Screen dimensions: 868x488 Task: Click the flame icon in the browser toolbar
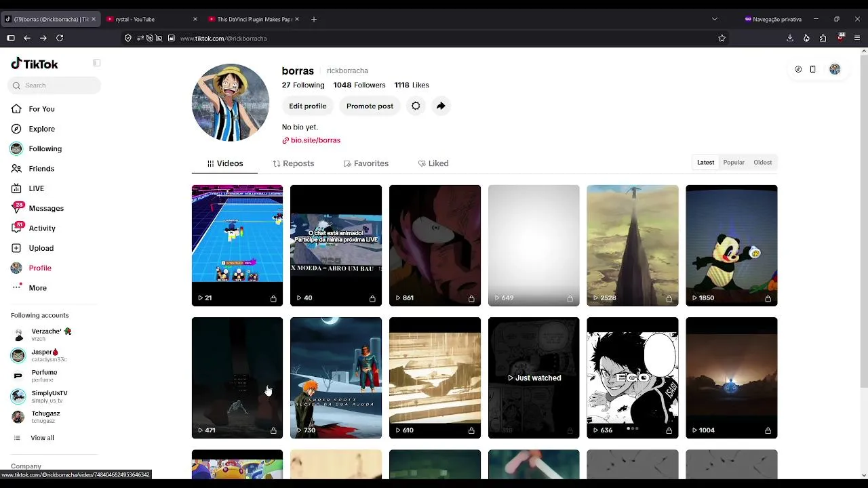(x=806, y=38)
